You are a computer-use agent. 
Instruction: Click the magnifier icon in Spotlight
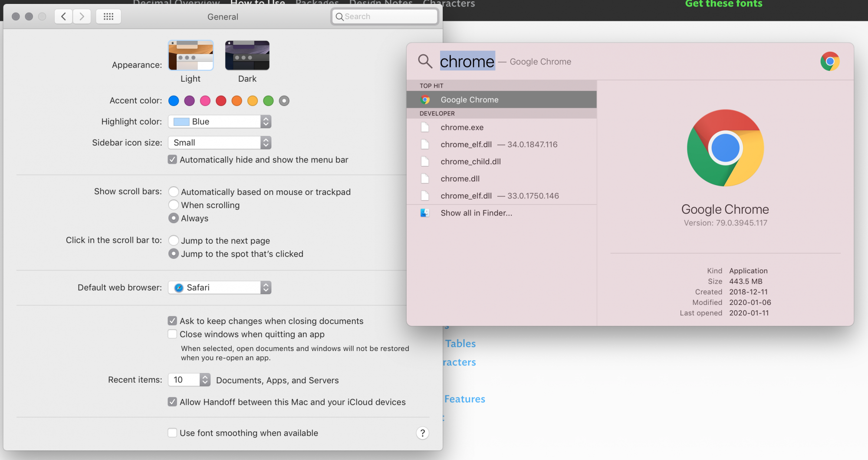425,61
